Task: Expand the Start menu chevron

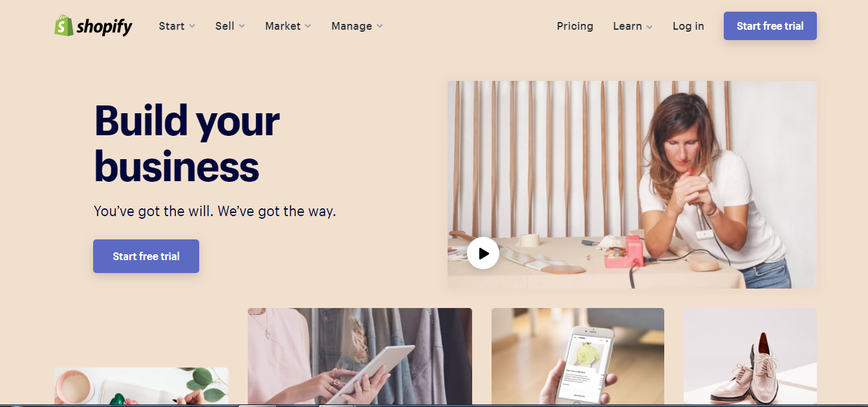Action: 191,27
